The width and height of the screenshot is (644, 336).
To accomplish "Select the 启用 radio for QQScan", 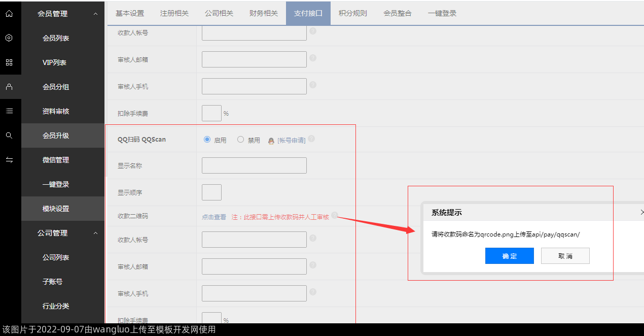I will click(x=207, y=140).
